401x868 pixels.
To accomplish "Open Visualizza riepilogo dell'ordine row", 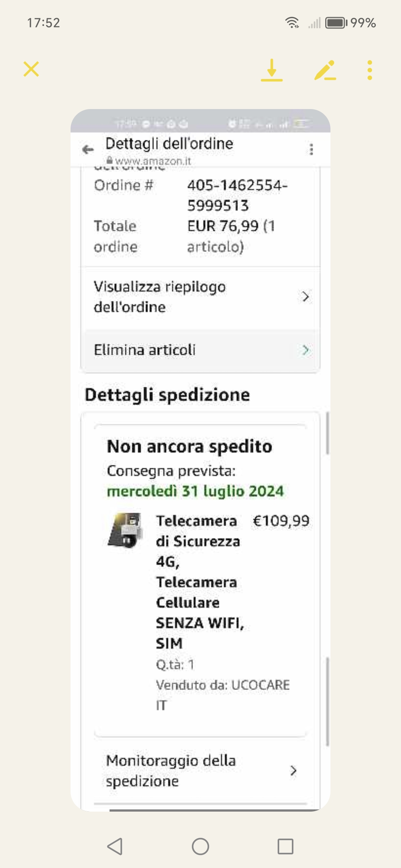I will [x=200, y=297].
